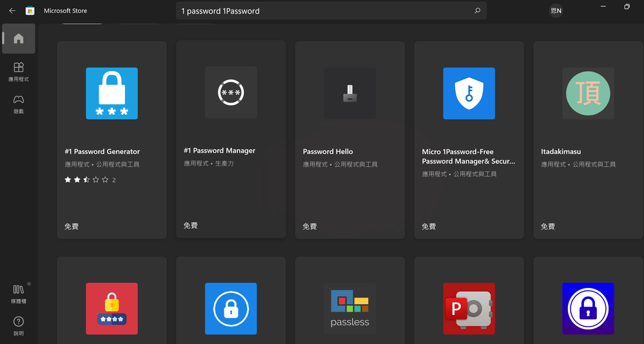Click the search box text field

click(322, 11)
